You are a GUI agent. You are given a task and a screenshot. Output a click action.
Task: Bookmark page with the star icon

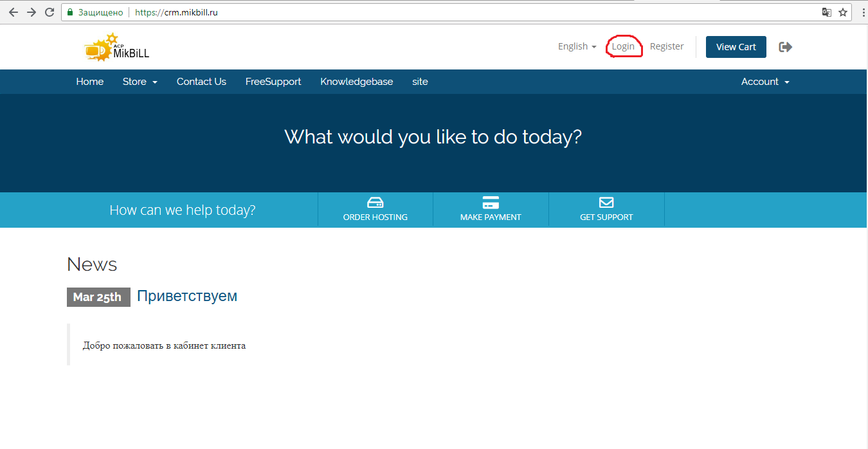tap(843, 12)
